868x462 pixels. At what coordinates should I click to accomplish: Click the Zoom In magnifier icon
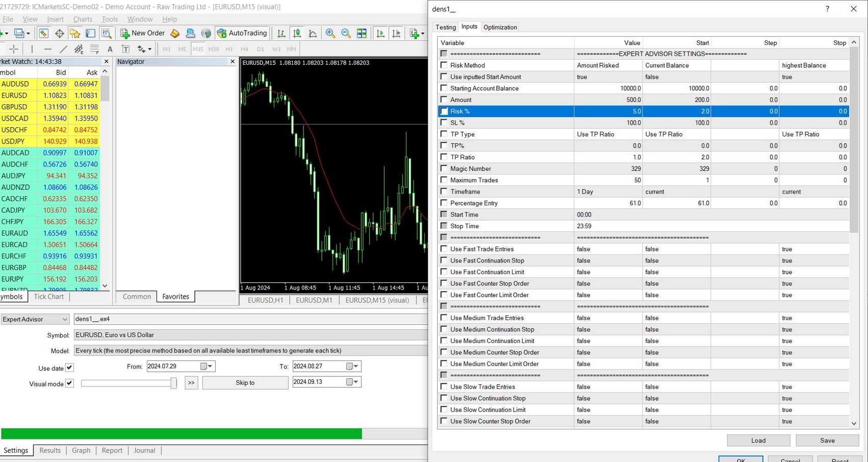[x=330, y=33]
